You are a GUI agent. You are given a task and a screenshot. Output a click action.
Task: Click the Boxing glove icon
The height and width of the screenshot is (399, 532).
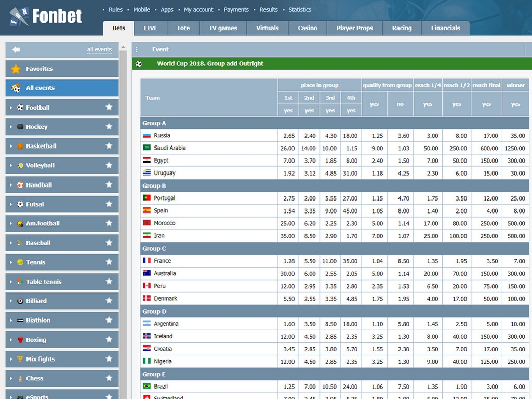click(x=20, y=340)
